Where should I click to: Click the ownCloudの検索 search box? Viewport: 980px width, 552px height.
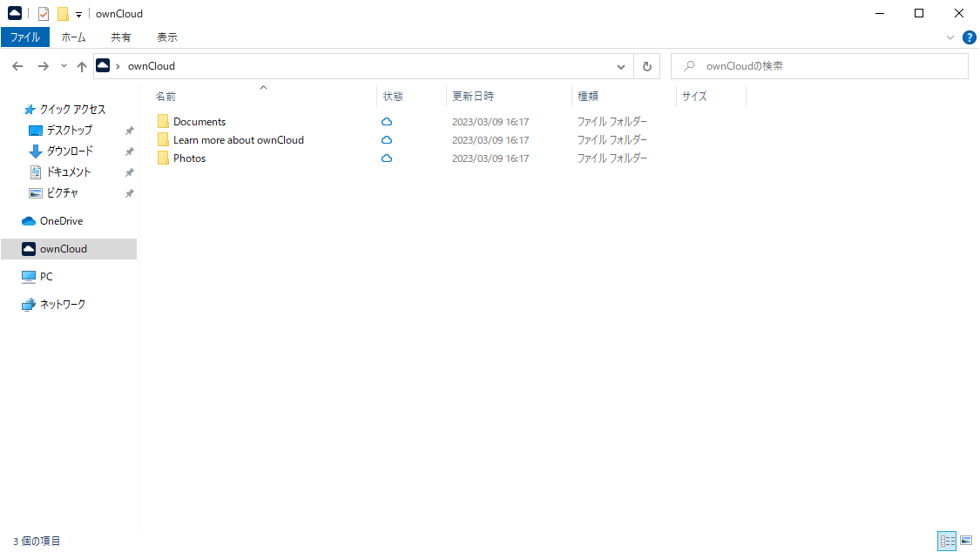click(820, 66)
